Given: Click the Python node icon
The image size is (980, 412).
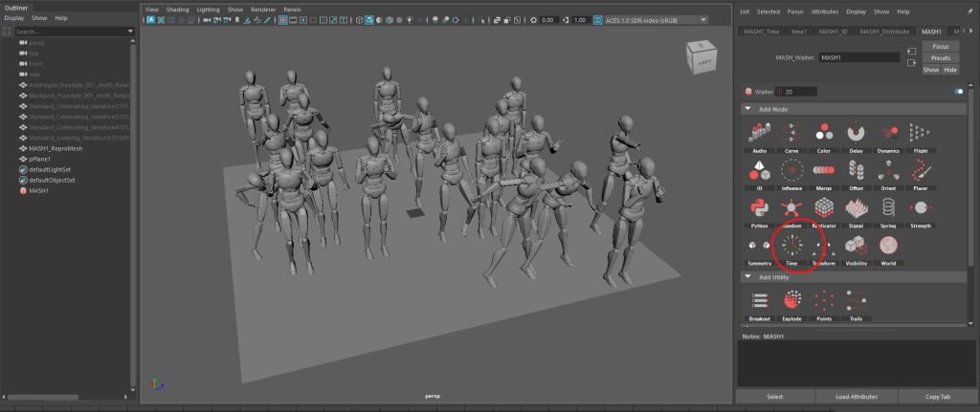Looking at the screenshot, I should click(759, 209).
